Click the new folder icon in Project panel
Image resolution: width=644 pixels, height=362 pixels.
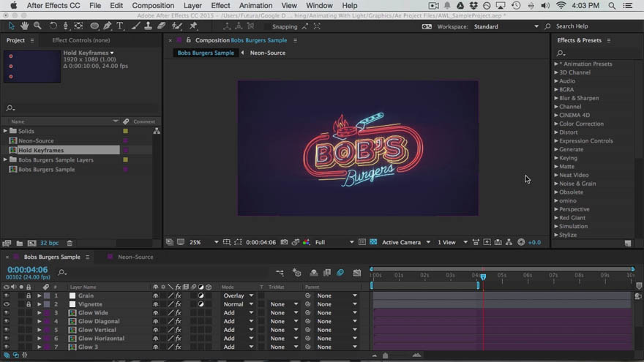(x=19, y=243)
